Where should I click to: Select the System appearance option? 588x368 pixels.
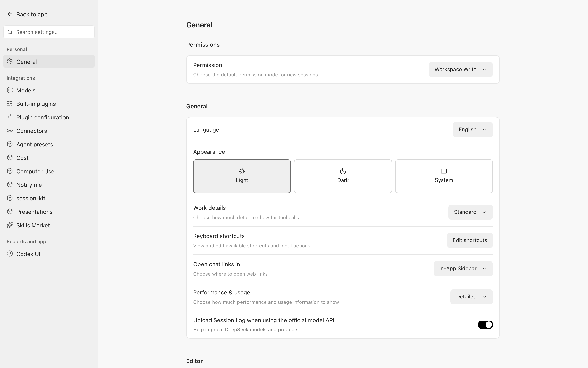click(x=444, y=176)
